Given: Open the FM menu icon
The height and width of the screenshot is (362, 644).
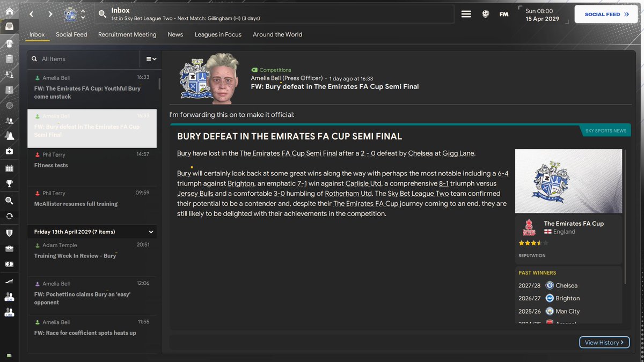Looking at the screenshot, I should [x=504, y=14].
